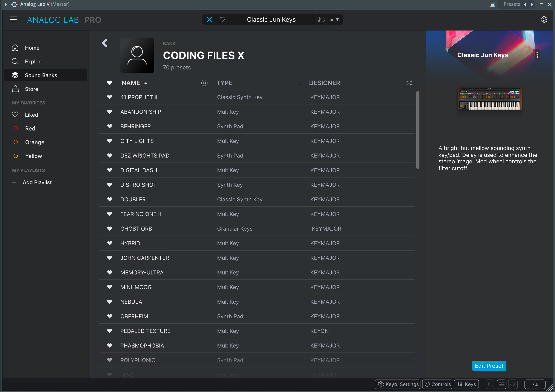This screenshot has width=555, height=392.
Task: Clear the current preset with X icon
Action: [x=209, y=20]
